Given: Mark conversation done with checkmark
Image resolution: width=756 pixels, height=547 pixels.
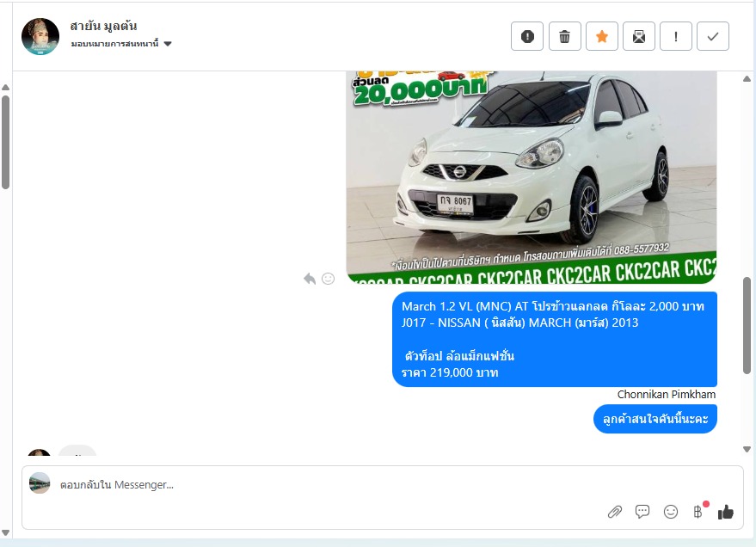Looking at the screenshot, I should (713, 36).
